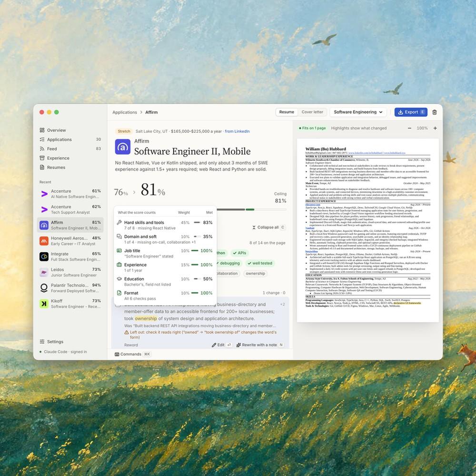Click the Leidos logo icon

click(44, 272)
